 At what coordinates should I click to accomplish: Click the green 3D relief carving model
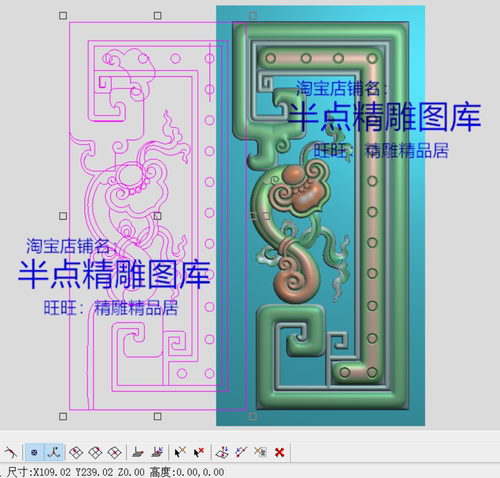coord(321,216)
